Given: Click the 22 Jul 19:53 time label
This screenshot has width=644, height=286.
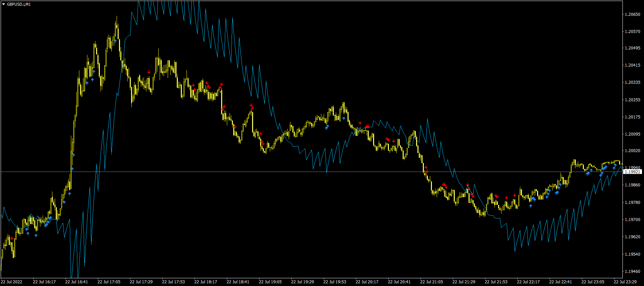Looking at the screenshot, I should point(335,282).
